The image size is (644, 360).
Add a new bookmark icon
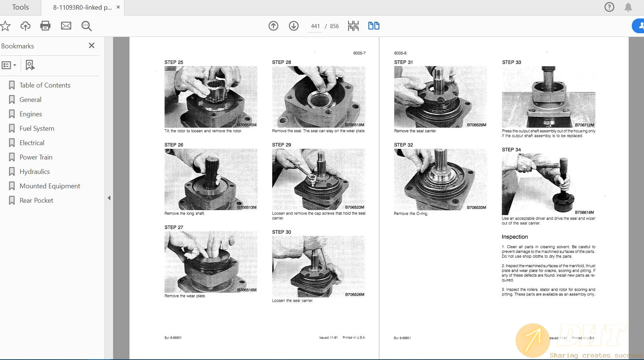(30, 65)
